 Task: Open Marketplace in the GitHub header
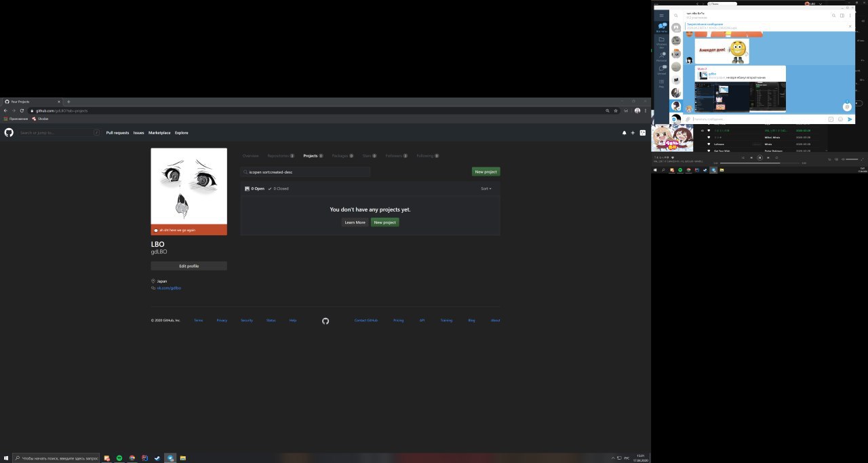[159, 133]
